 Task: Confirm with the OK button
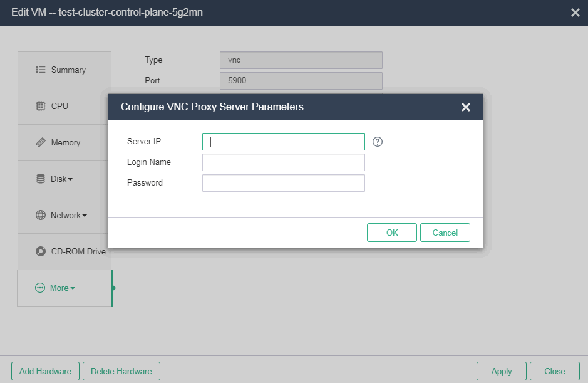coord(392,233)
